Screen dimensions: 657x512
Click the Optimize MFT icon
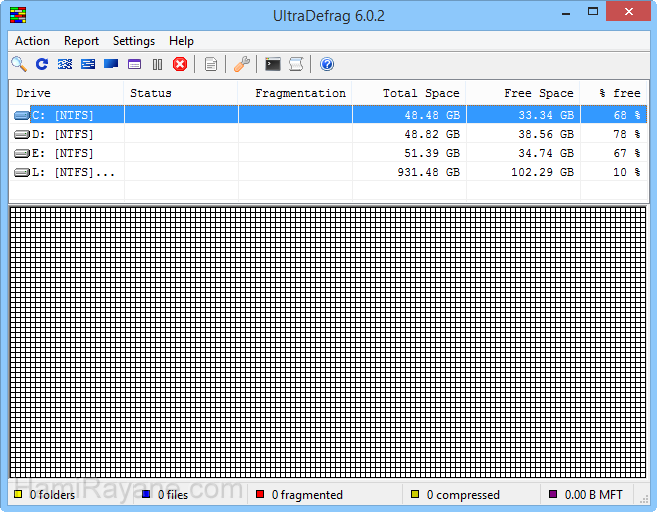(x=134, y=64)
